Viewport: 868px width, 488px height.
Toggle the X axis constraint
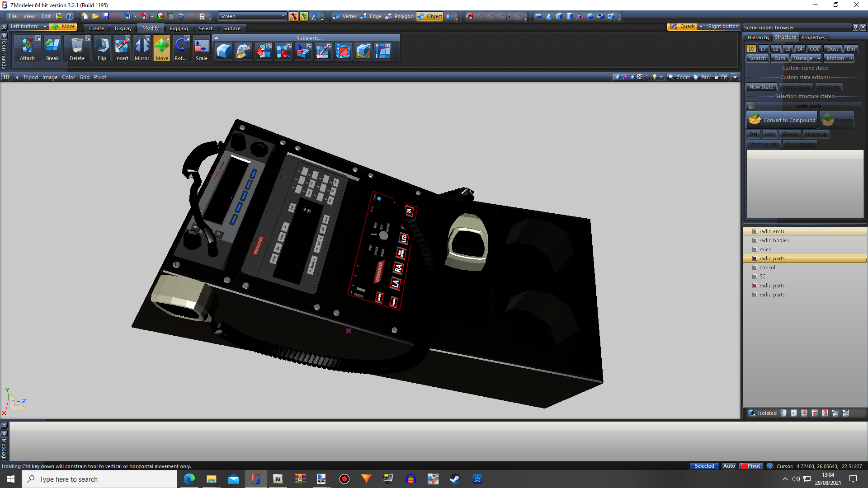click(293, 17)
